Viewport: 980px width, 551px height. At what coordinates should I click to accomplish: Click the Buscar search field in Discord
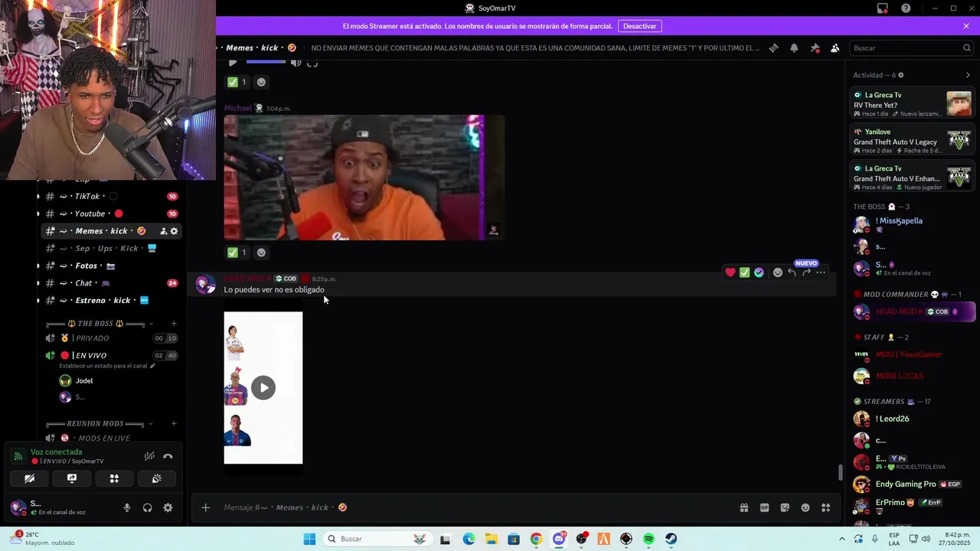click(x=911, y=48)
